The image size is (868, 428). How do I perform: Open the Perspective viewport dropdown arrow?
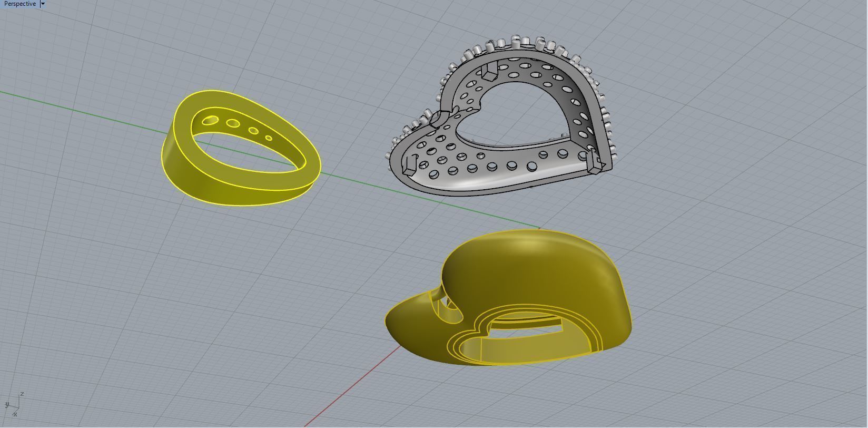43,4
